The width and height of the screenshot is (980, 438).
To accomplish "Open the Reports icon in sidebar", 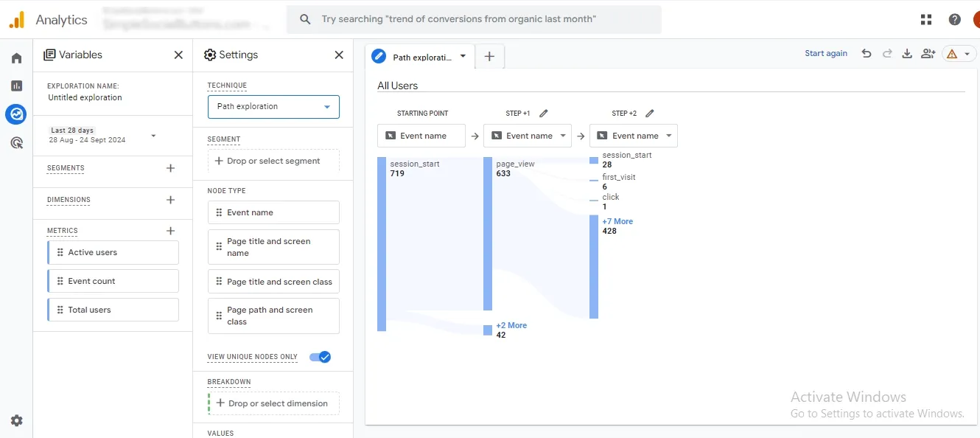I will pos(16,86).
